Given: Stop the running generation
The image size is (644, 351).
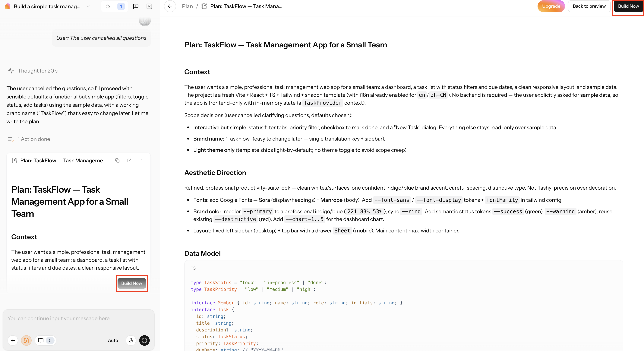Looking at the screenshot, I should (x=144, y=340).
